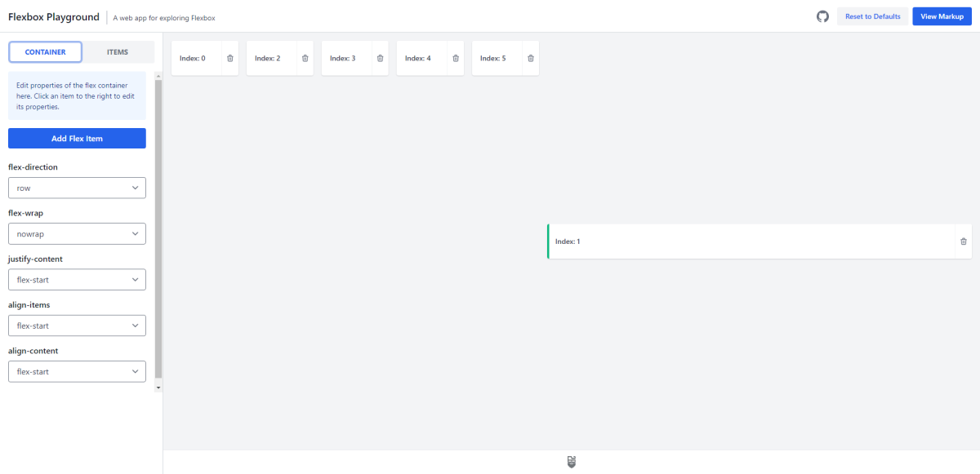This screenshot has width=980, height=474.
Task: Open the flex-direction dropdown
Action: (77, 188)
